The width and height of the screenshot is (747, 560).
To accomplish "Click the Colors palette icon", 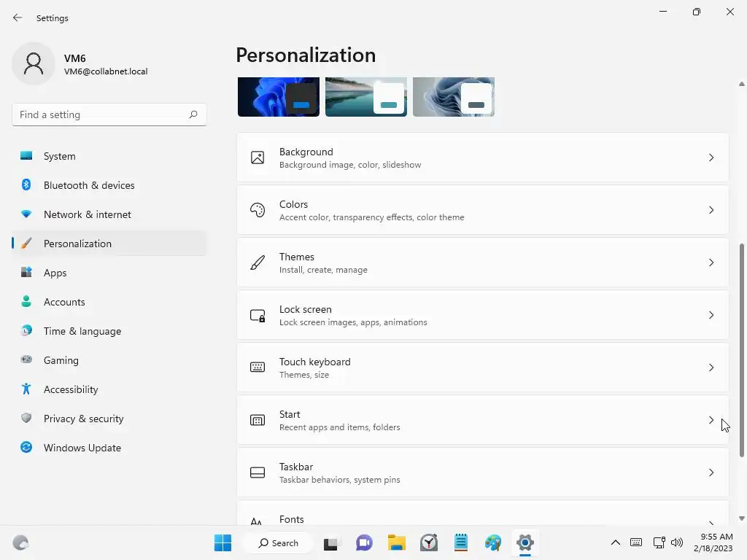I will [258, 210].
